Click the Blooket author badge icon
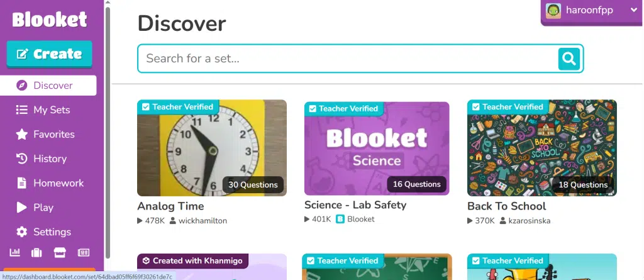Viewport: 644px width, 280px height. click(x=340, y=219)
